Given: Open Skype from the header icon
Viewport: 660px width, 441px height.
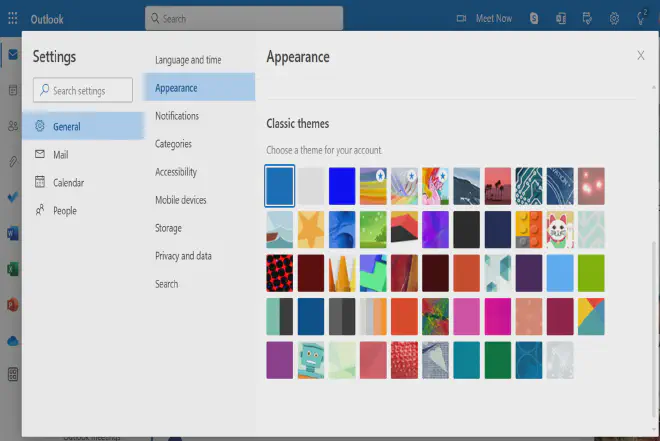Looking at the screenshot, I should coord(534,19).
